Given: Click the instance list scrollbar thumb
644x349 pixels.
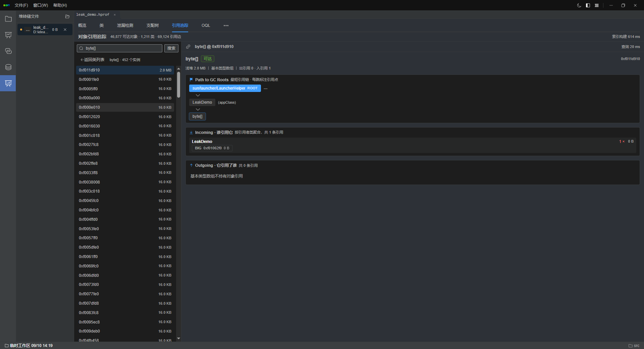Looking at the screenshot, I should coord(179,85).
